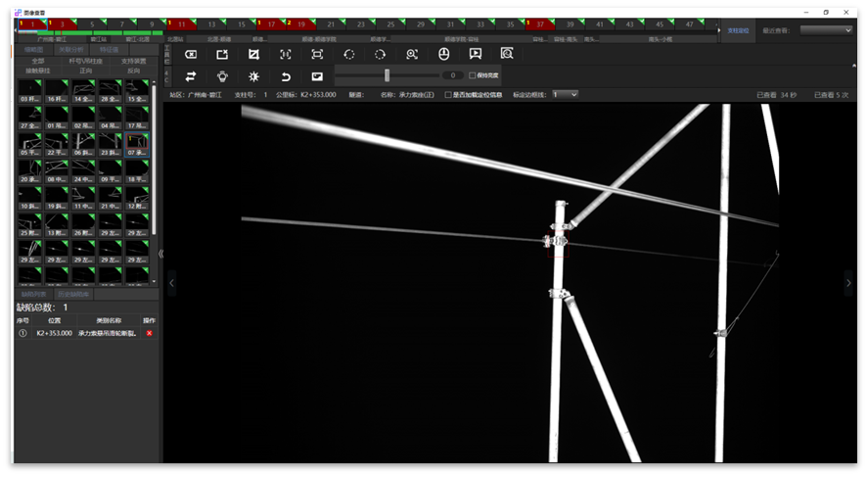Open the 最近查看 dropdown
The height and width of the screenshot is (477, 868).
pyautogui.click(x=826, y=30)
